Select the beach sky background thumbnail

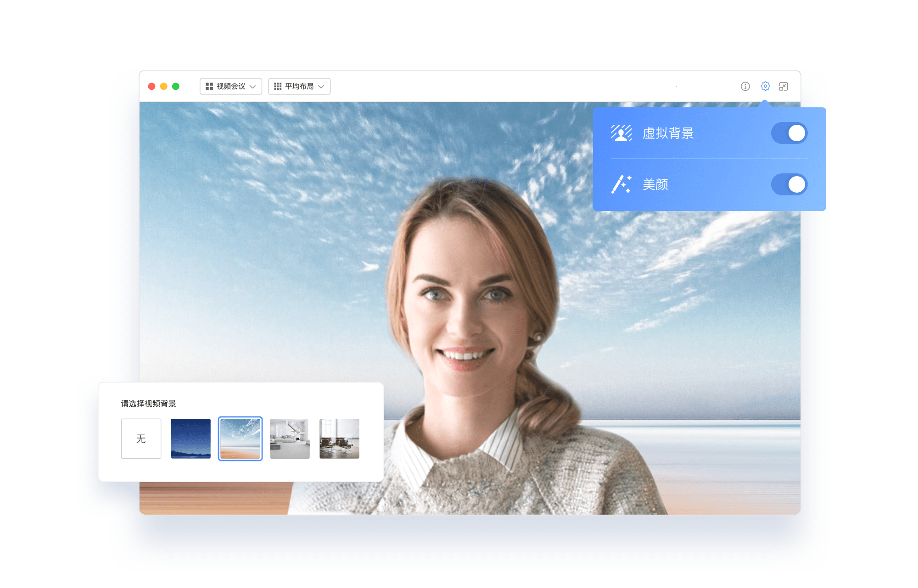tap(240, 438)
